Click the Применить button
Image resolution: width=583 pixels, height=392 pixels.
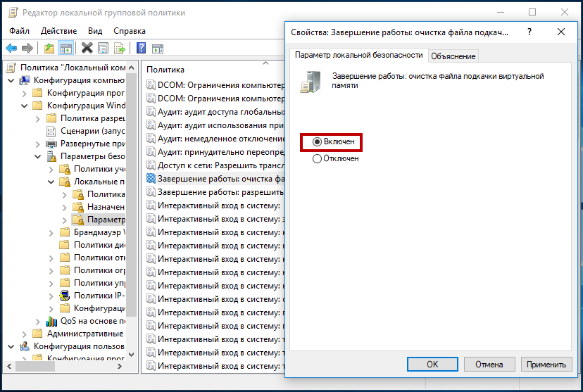click(x=546, y=365)
